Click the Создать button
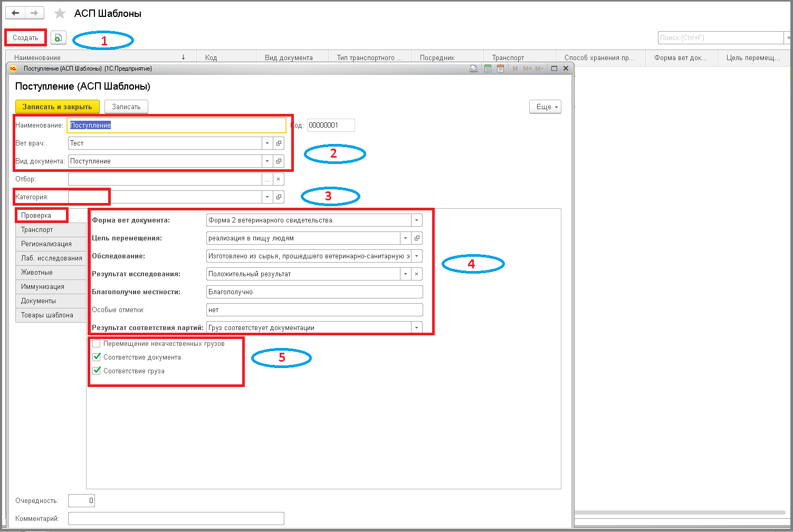The image size is (793, 532). point(26,37)
